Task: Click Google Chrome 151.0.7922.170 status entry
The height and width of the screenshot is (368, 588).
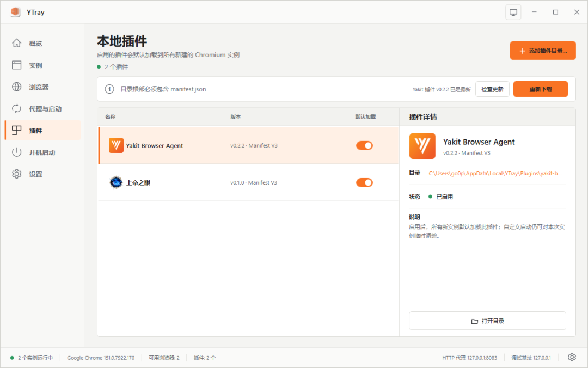Action: click(x=101, y=358)
